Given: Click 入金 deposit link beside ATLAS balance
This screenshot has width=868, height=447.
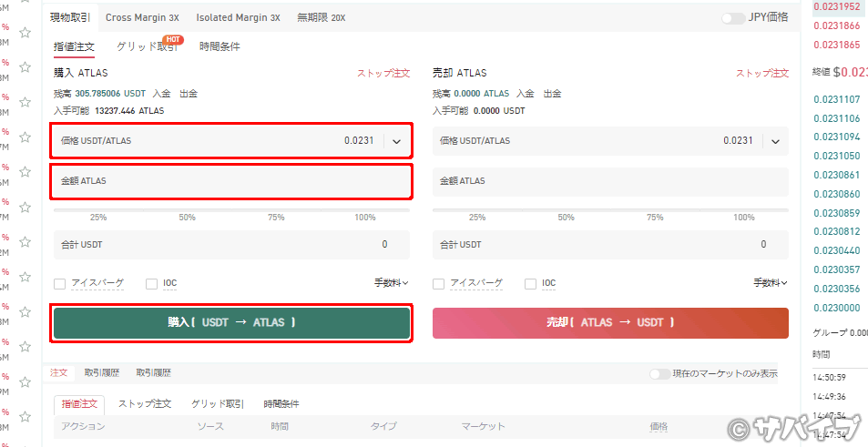Looking at the screenshot, I should [526, 94].
